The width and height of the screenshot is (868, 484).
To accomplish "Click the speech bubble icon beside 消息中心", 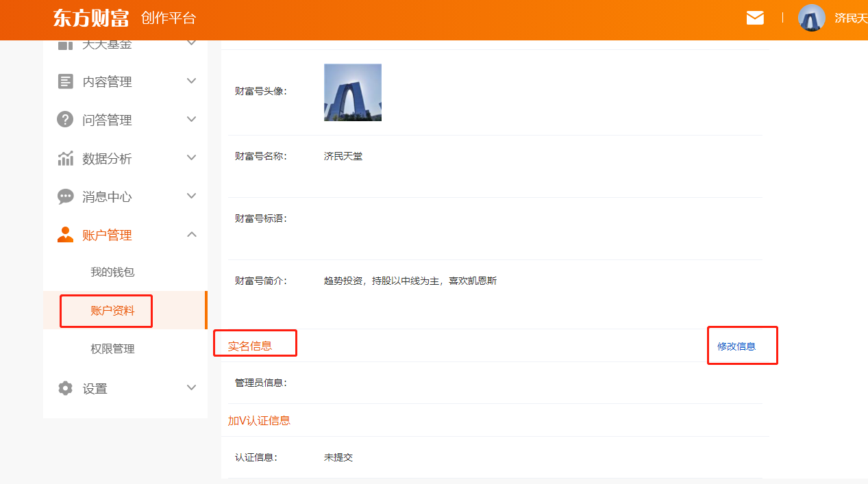I will [65, 197].
